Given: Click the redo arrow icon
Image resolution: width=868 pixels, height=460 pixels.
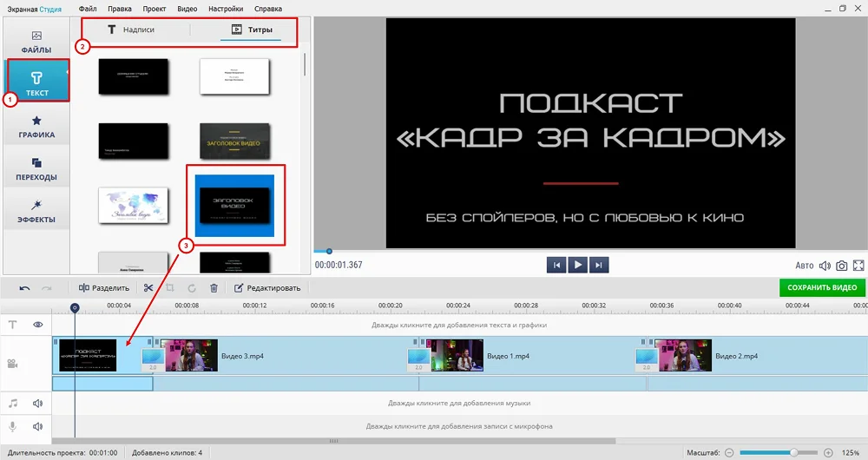Looking at the screenshot, I should (47, 288).
